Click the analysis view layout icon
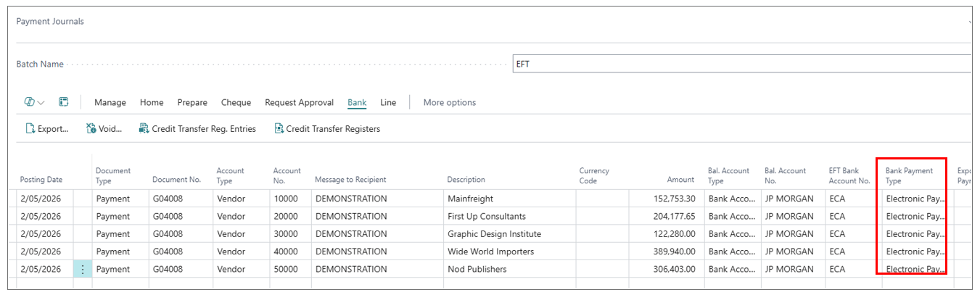Image resolution: width=980 pixels, height=295 pixels. [63, 102]
